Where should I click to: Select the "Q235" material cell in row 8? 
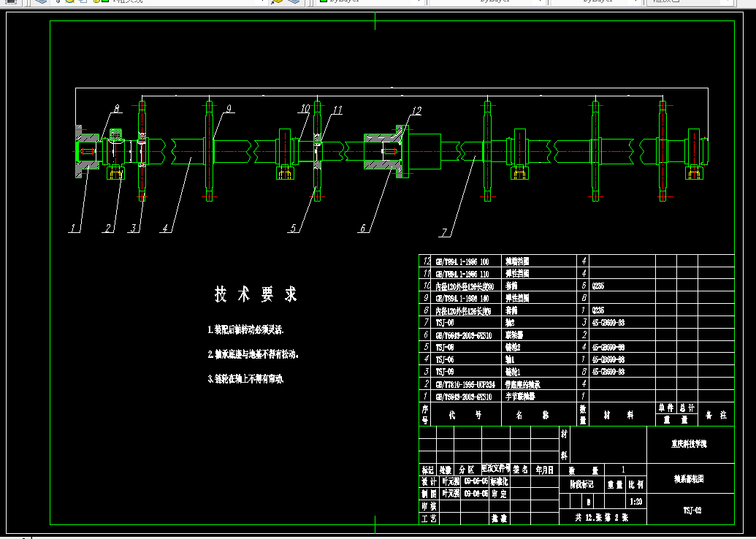tap(597, 310)
